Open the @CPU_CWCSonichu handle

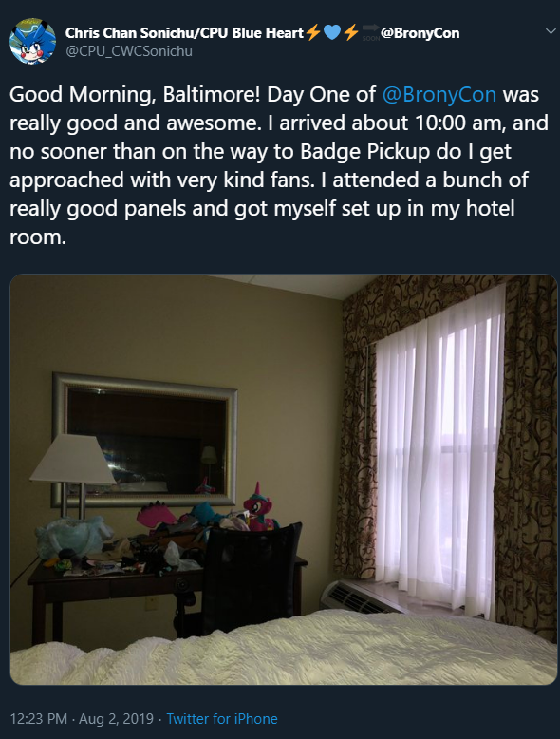pyautogui.click(x=129, y=51)
